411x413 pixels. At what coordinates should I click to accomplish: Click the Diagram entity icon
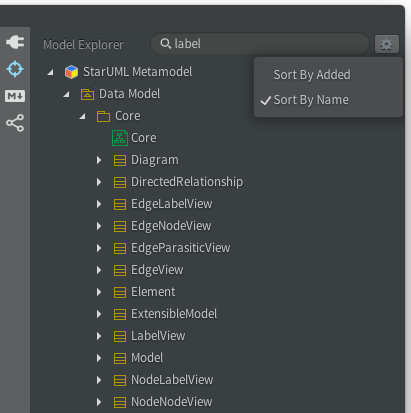120,160
